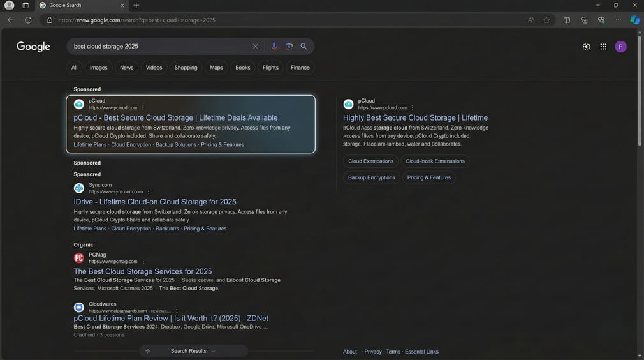Expand the Search Results dropdown chevron
Screen dimensions: 644x360
(213, 351)
